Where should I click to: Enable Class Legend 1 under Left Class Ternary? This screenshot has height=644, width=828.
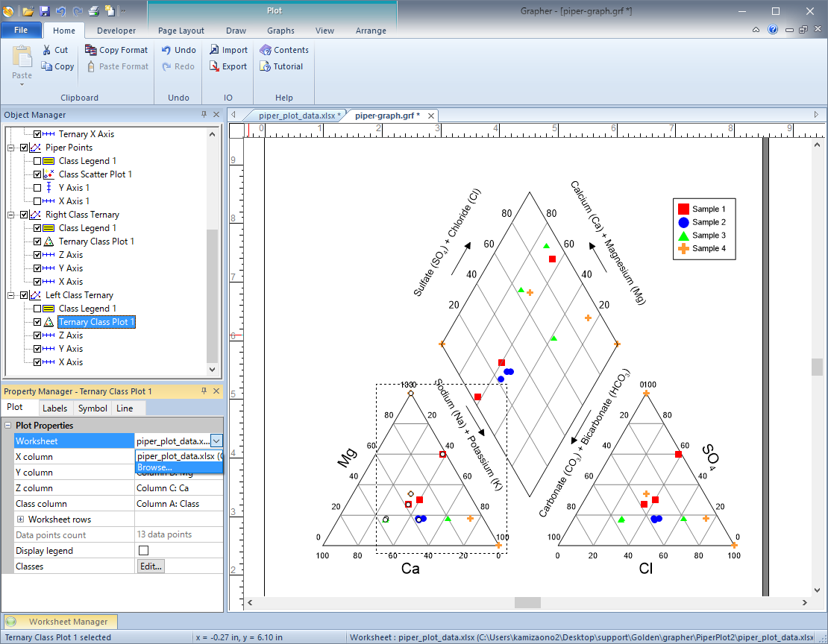pos(37,309)
